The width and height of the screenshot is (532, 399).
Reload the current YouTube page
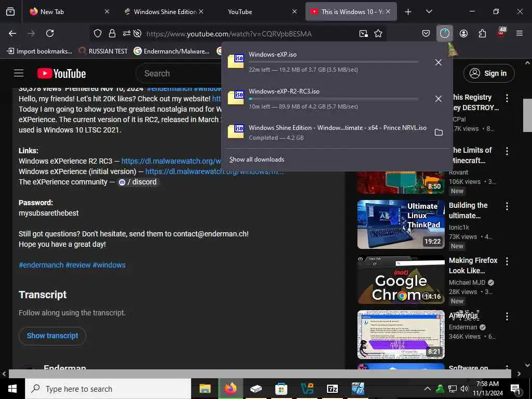(x=50, y=33)
